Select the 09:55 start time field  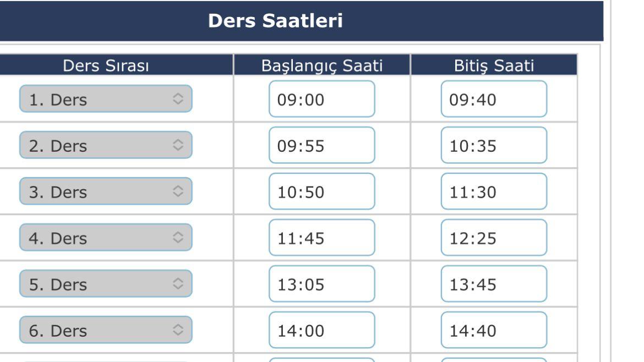point(321,145)
